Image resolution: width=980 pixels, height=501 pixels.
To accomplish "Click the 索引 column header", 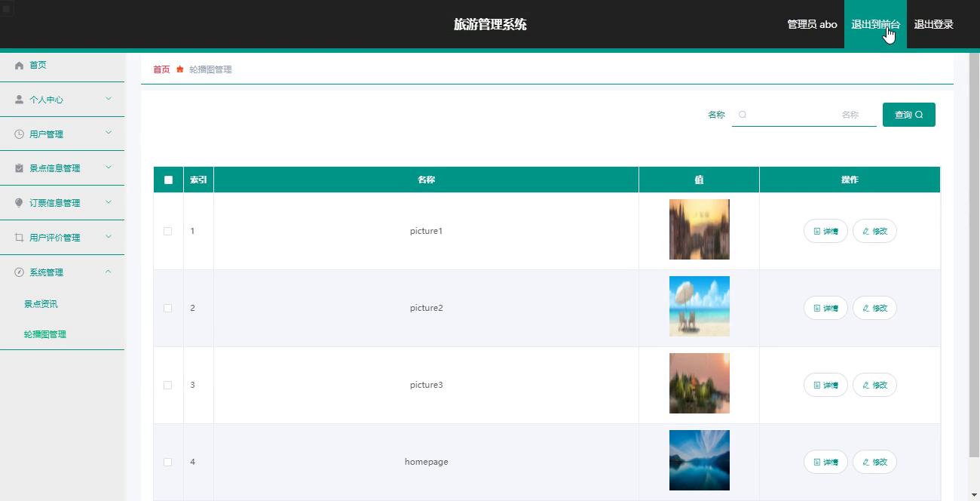I will (198, 180).
